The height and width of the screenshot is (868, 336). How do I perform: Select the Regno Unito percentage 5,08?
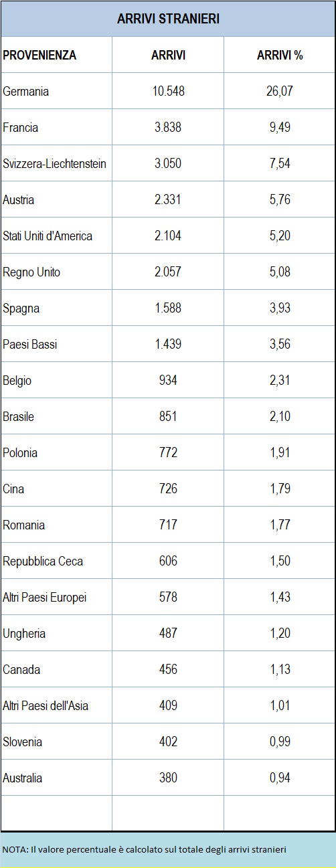click(x=280, y=272)
